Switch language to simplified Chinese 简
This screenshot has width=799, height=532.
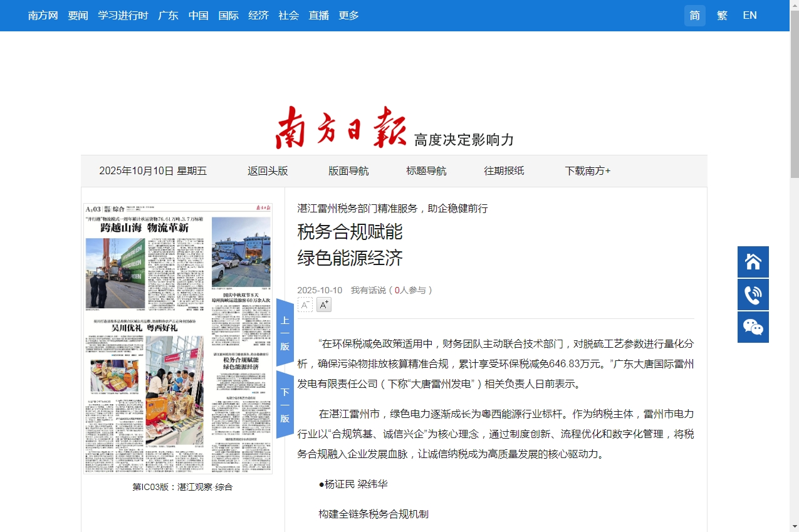(x=694, y=15)
